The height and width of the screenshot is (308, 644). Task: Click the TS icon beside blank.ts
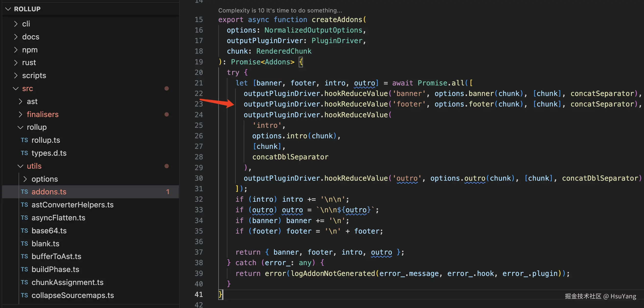point(24,243)
